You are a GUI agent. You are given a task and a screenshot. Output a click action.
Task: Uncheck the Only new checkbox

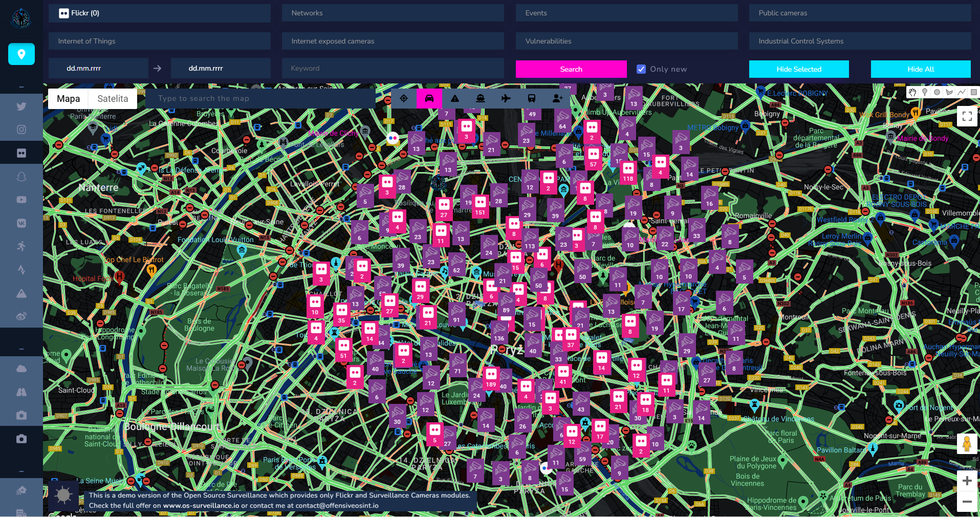tap(641, 69)
